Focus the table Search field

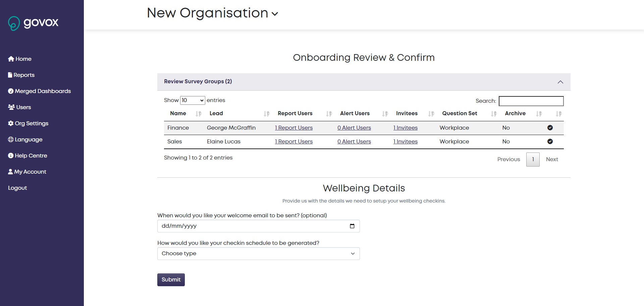click(531, 101)
